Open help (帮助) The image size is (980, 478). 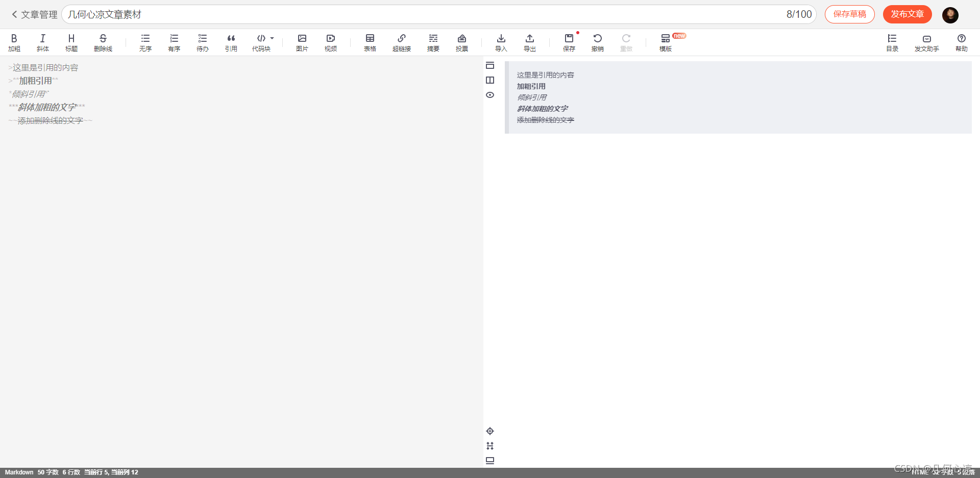point(962,42)
